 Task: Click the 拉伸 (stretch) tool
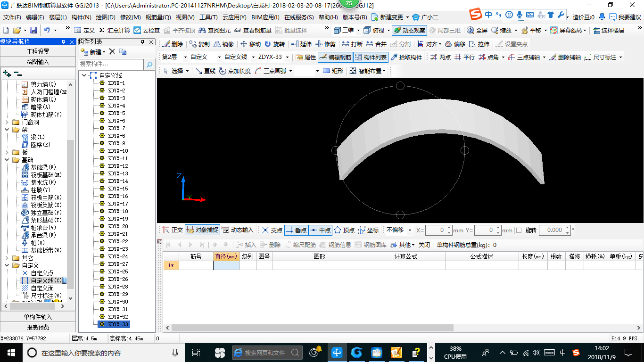point(479,44)
